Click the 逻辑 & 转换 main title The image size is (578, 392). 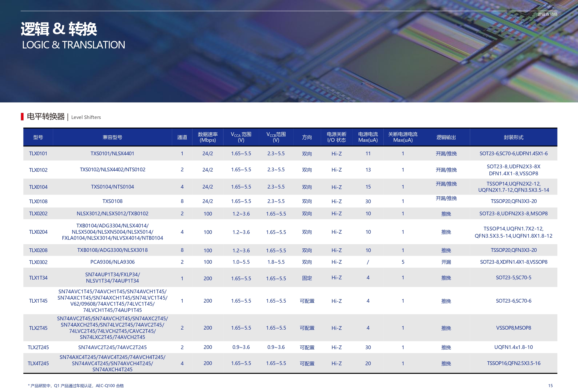pyautogui.click(x=59, y=29)
